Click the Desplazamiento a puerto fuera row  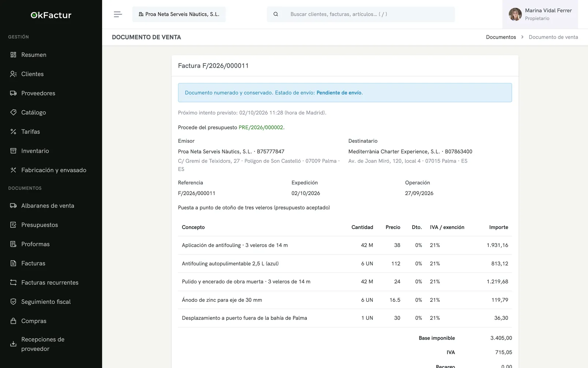345,318
